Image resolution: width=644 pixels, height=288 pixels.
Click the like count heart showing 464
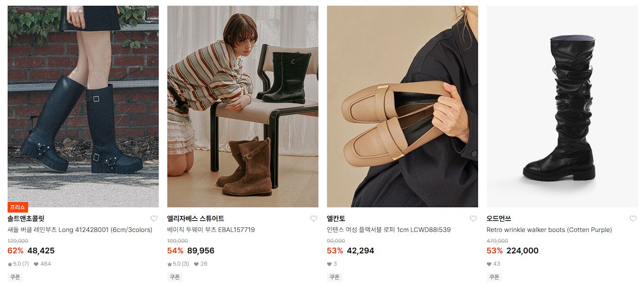coord(36,264)
